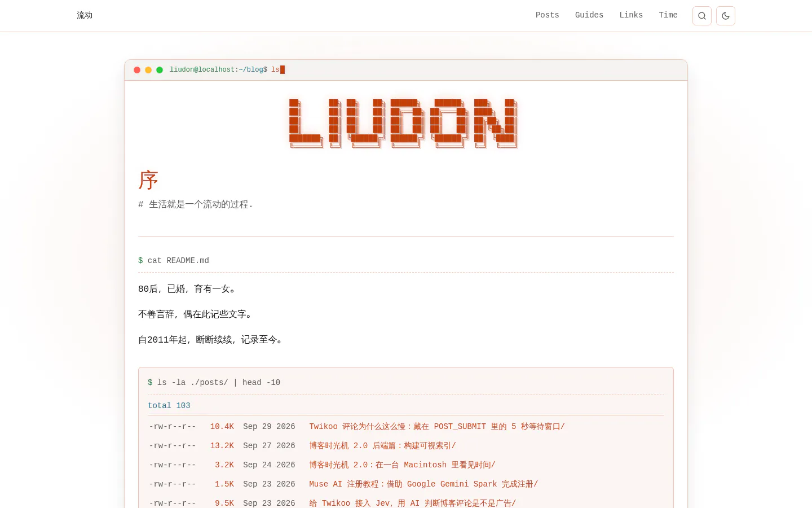Click the terminal prompt liudon@localhost:~/blog$
The height and width of the screenshot is (508, 812).
[x=219, y=70]
